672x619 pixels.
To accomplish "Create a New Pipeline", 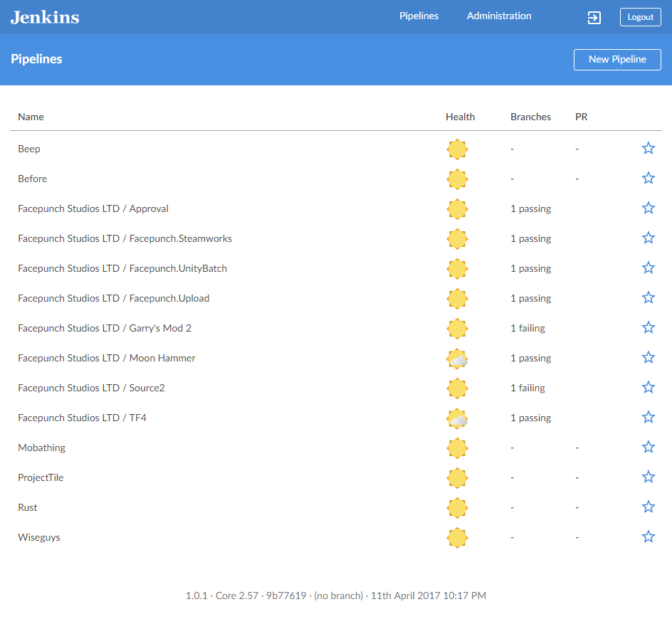I will [x=617, y=60].
